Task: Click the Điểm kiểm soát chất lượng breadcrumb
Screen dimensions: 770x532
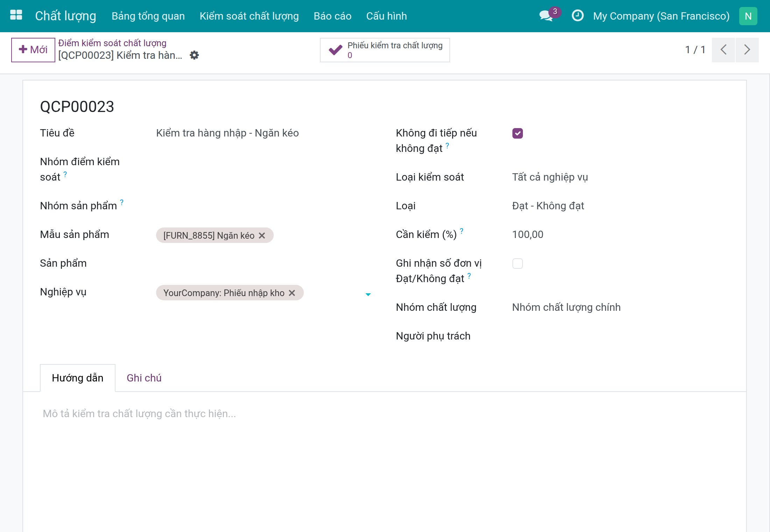Action: [112, 43]
